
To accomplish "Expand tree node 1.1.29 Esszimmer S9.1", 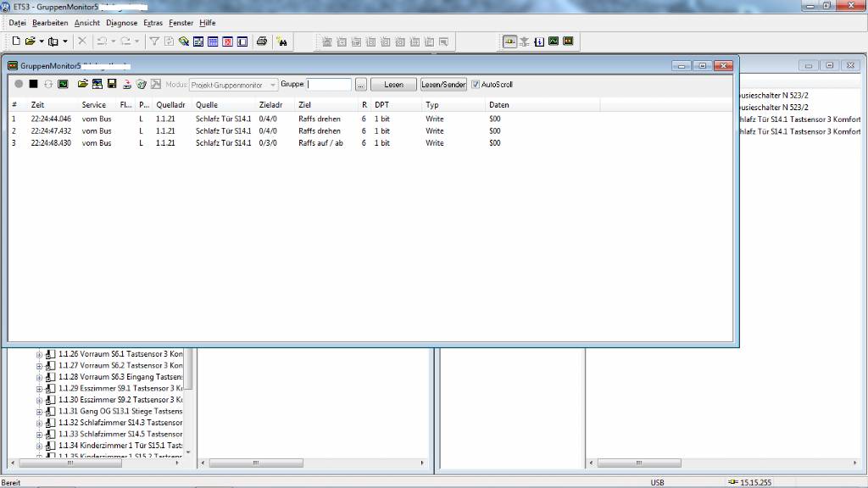I will [x=39, y=389].
